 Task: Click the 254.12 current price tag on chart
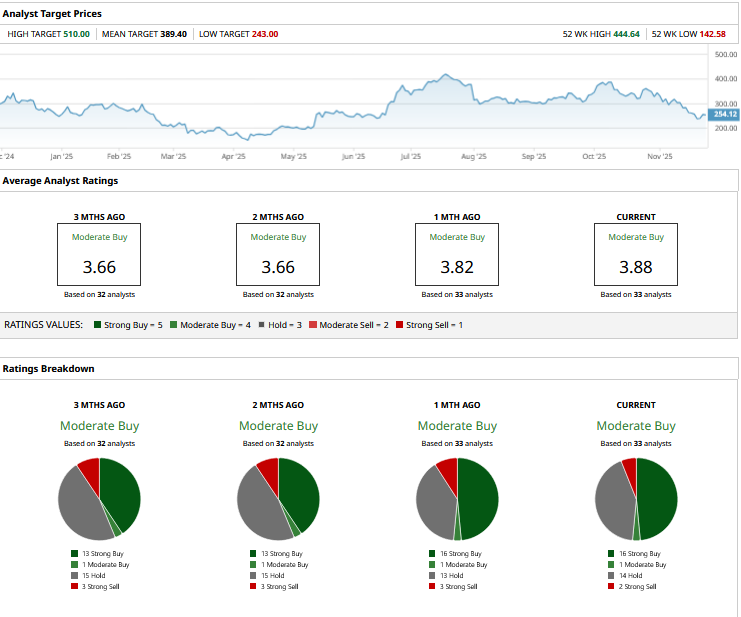pos(725,115)
